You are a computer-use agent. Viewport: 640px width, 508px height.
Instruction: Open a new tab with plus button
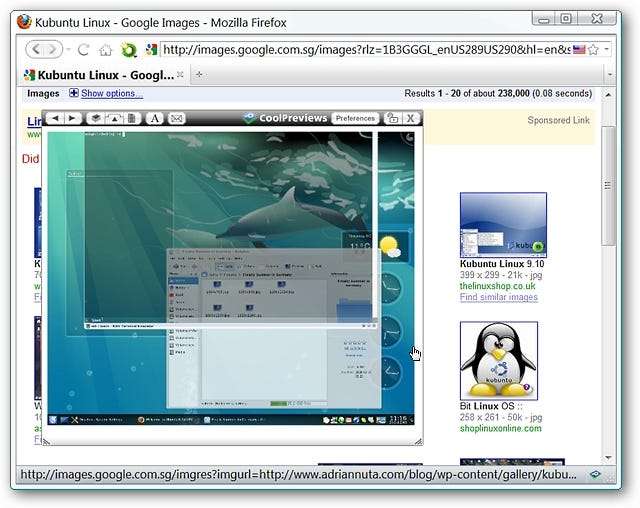198,74
